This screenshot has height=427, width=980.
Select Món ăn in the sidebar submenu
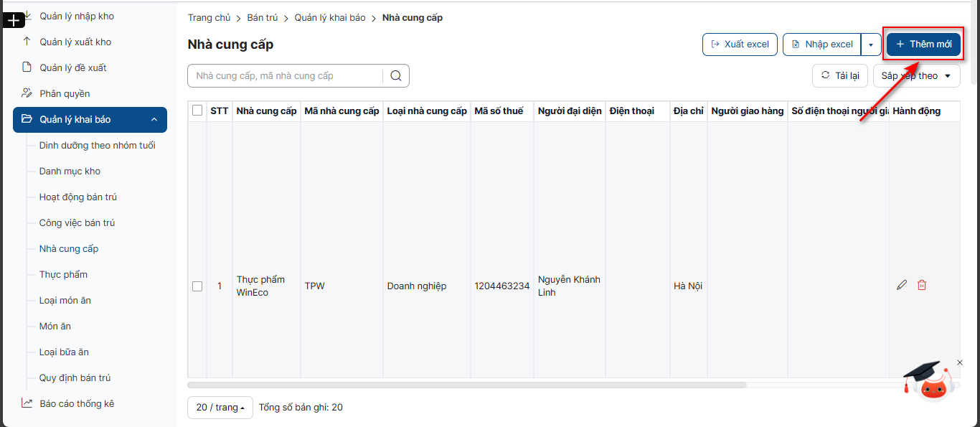(55, 326)
